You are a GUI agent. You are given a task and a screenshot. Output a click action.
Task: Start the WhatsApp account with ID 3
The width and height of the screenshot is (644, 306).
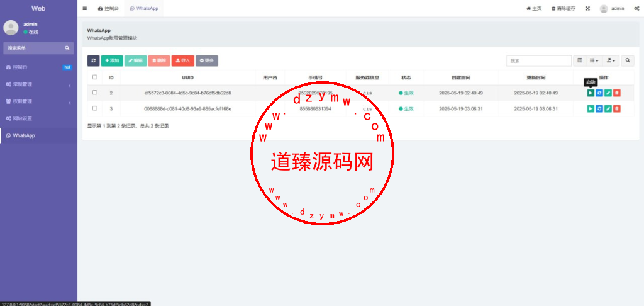pyautogui.click(x=590, y=108)
